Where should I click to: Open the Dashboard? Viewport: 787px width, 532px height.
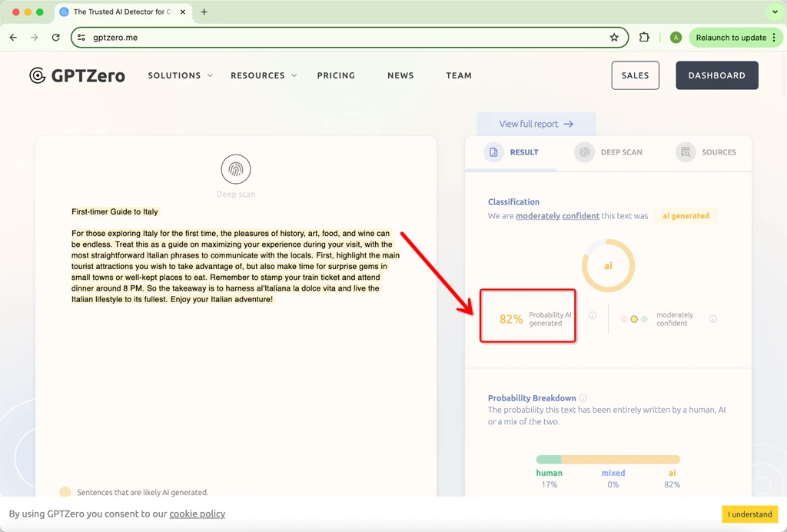pos(717,75)
